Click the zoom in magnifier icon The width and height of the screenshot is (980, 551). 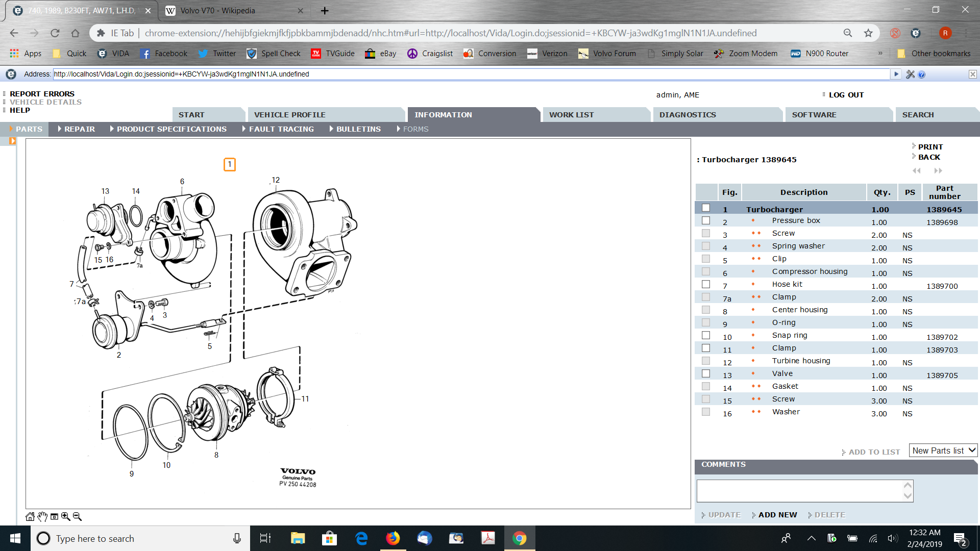pos(66,516)
